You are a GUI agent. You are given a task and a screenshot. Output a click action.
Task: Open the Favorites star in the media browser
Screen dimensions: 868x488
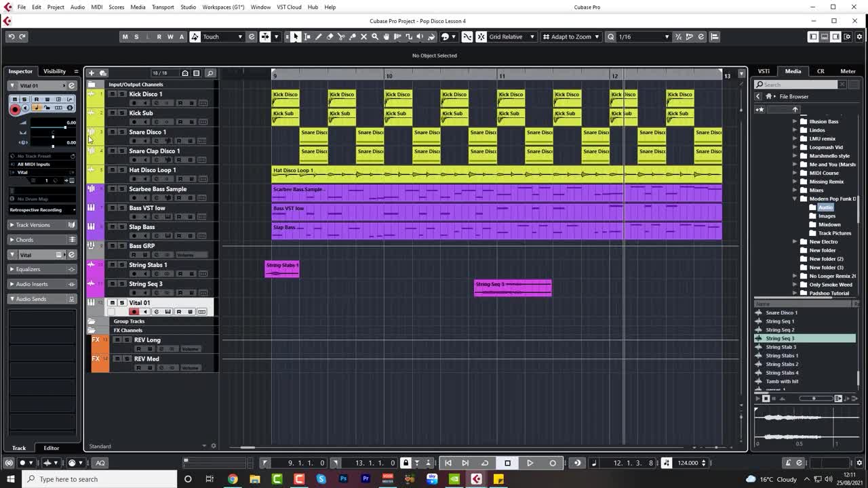760,109
